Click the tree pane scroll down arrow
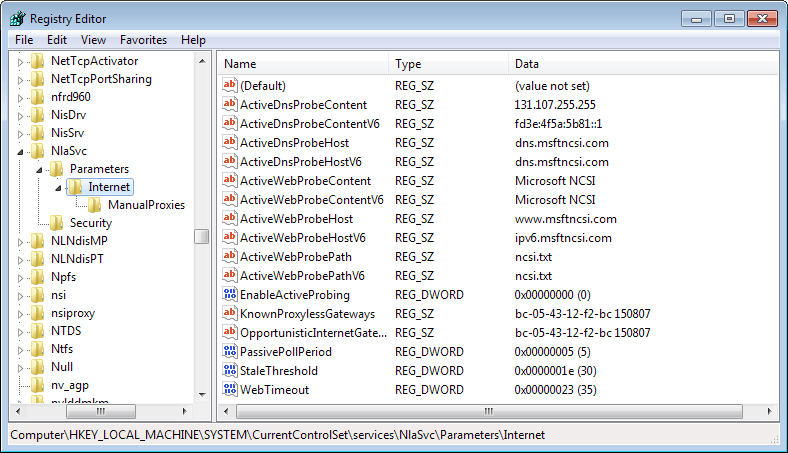The image size is (788, 453). click(202, 395)
